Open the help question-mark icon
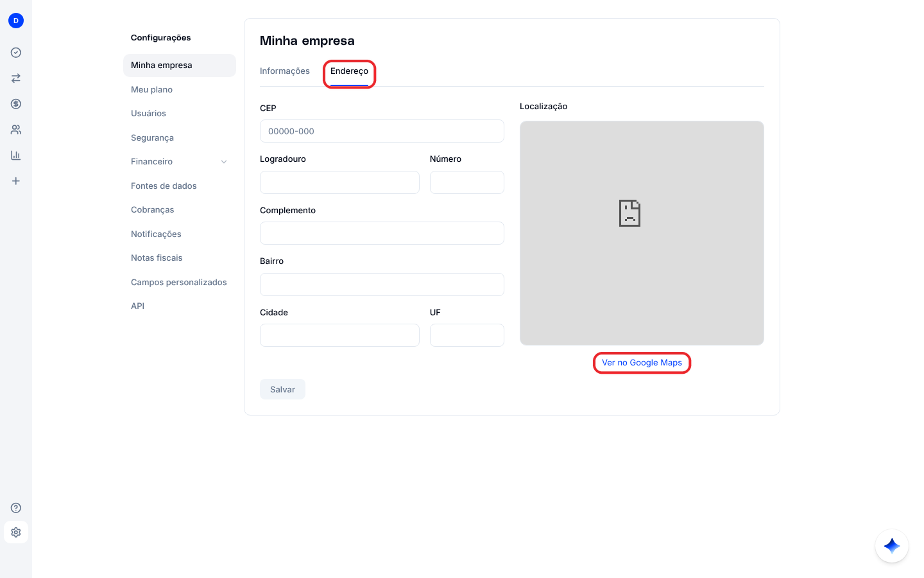The width and height of the screenshot is (924, 578). [x=16, y=508]
